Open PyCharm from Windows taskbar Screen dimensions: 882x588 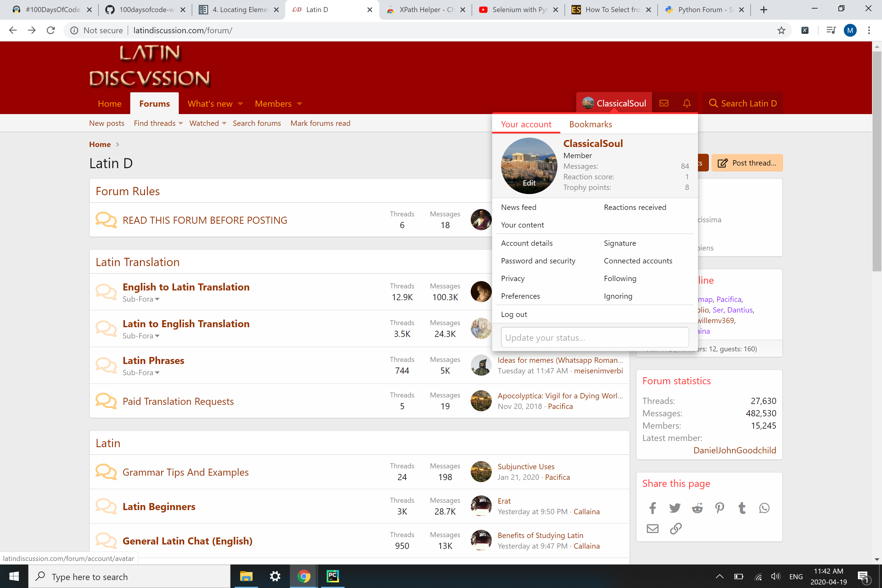[x=332, y=576]
